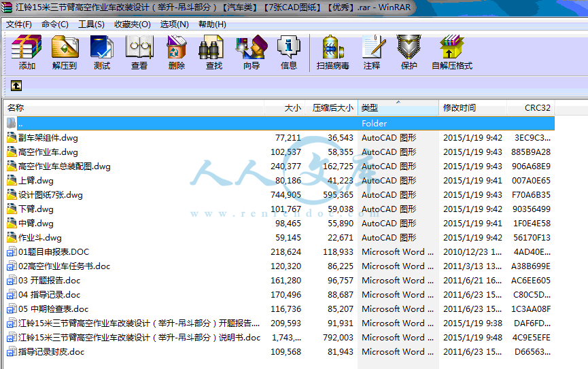Click the dwg icon of 中臂.dwg
Screen dimensions: 588x369
(12, 223)
